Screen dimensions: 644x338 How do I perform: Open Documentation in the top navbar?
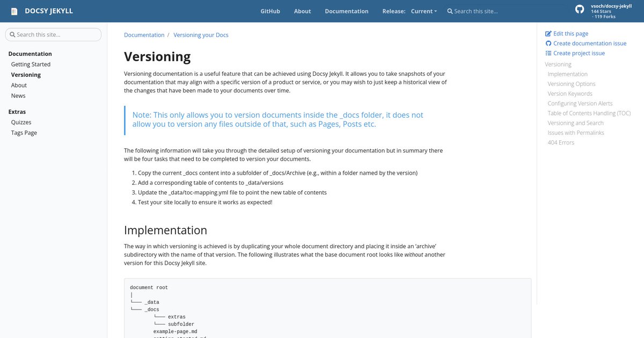(347, 11)
